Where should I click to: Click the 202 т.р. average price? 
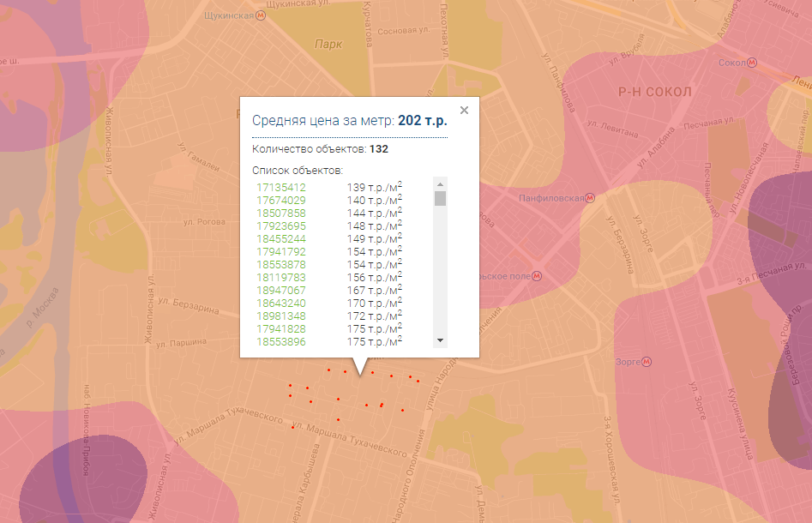[422, 121]
